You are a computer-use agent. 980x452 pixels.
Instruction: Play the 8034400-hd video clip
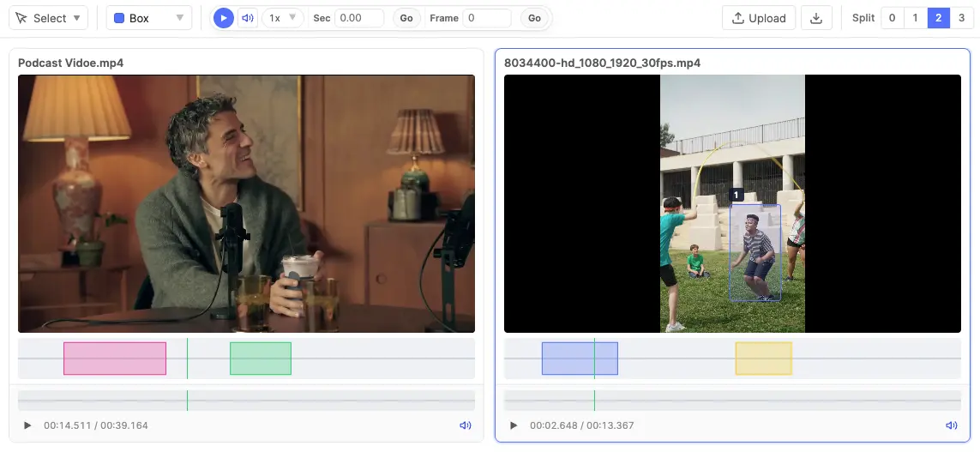click(513, 425)
